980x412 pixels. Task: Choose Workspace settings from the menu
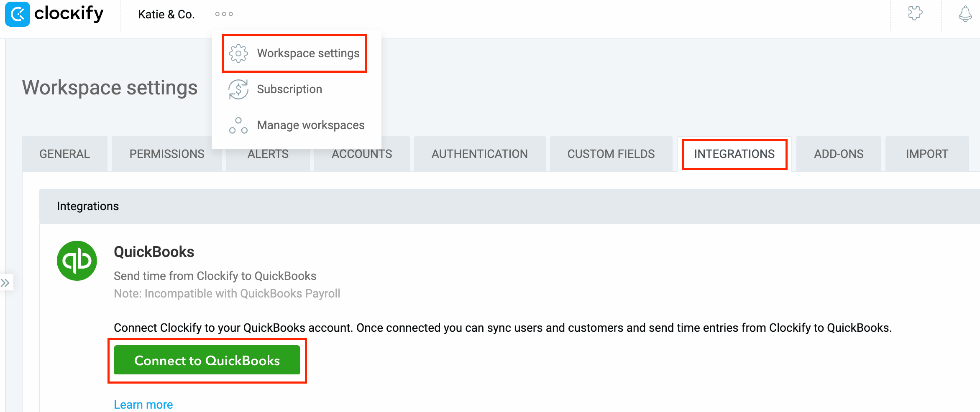click(x=308, y=53)
